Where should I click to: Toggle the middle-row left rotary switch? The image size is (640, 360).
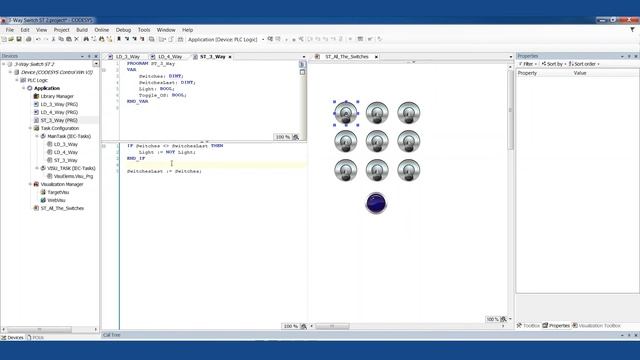[346, 141]
